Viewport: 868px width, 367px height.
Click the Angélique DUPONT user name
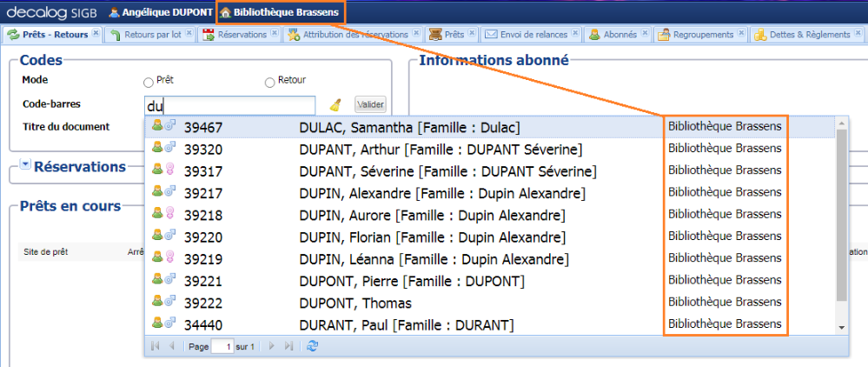click(167, 12)
